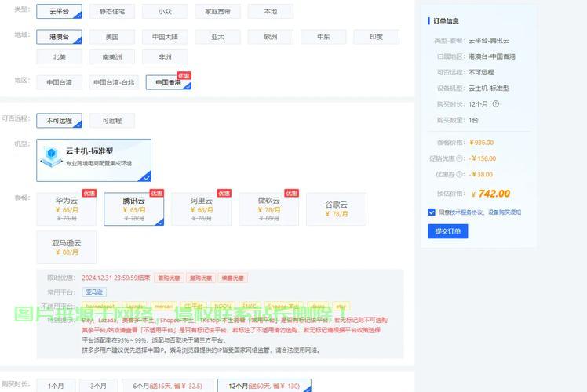
Task: Click the plan price ¥936.00
Action: click(x=481, y=143)
